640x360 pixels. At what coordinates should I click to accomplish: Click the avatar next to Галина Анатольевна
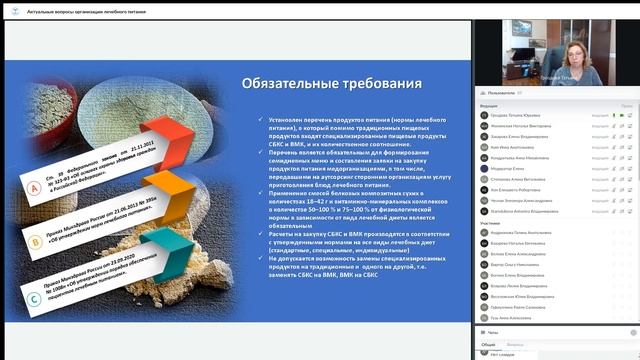tap(484, 233)
